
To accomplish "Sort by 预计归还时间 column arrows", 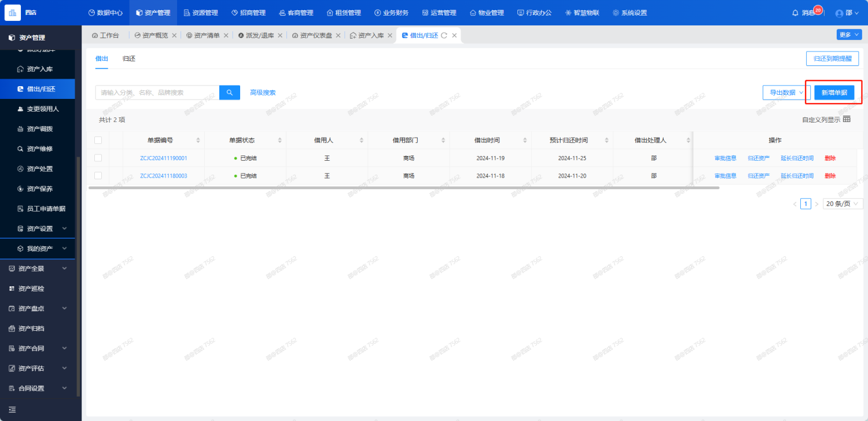I will tap(607, 140).
